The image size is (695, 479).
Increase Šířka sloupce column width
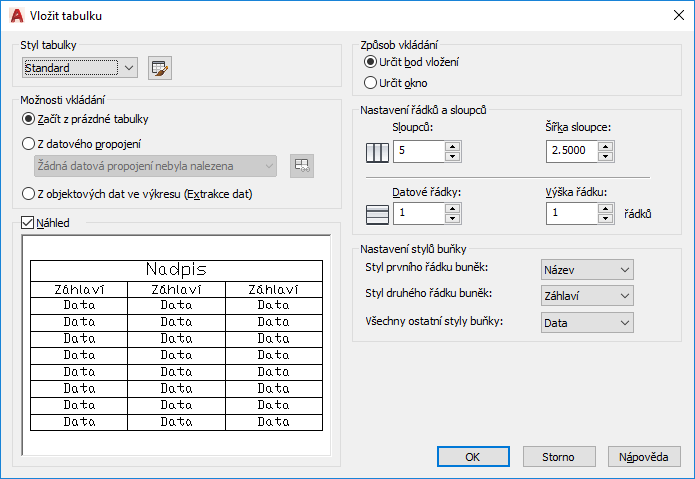(605, 147)
